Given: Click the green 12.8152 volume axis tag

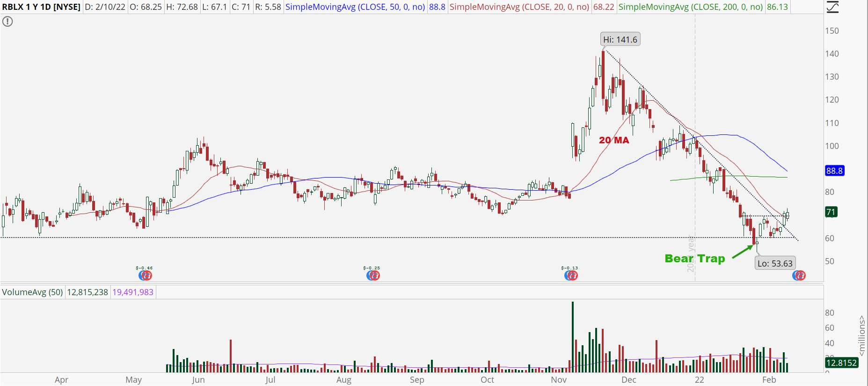Looking at the screenshot, I should [841, 363].
